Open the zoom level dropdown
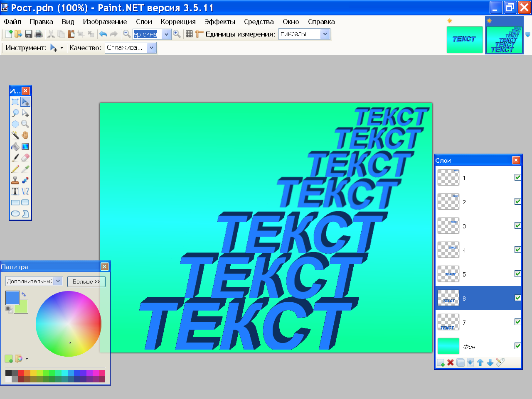 point(167,34)
